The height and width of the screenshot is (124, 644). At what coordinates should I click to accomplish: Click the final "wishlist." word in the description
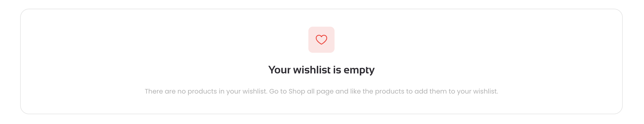(486, 91)
